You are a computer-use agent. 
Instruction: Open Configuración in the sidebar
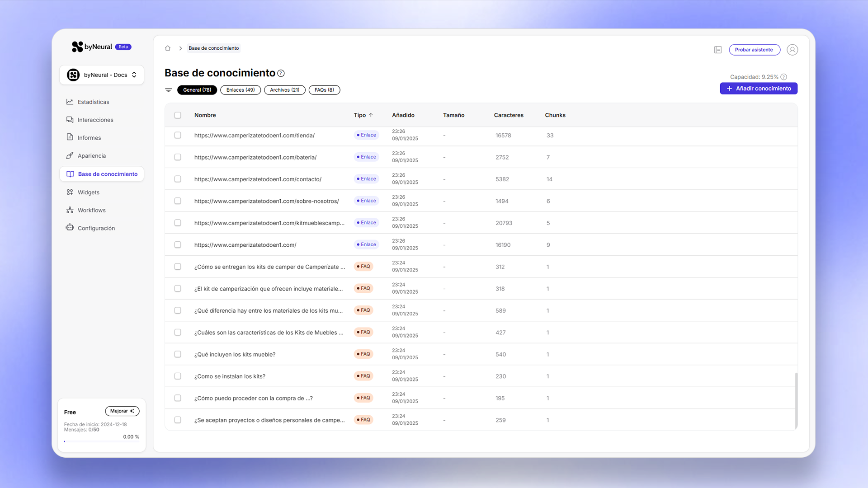[96, 228]
